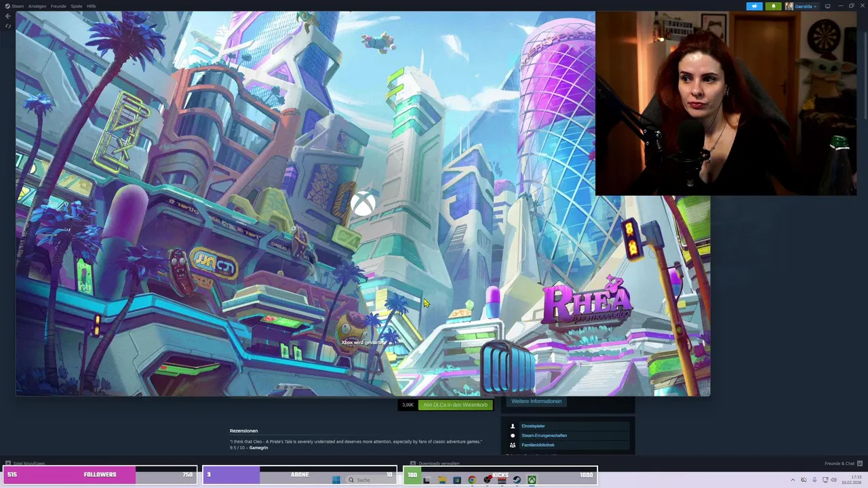Open the Hilfe menu
Screen dimensions: 868x488
coord(92,6)
